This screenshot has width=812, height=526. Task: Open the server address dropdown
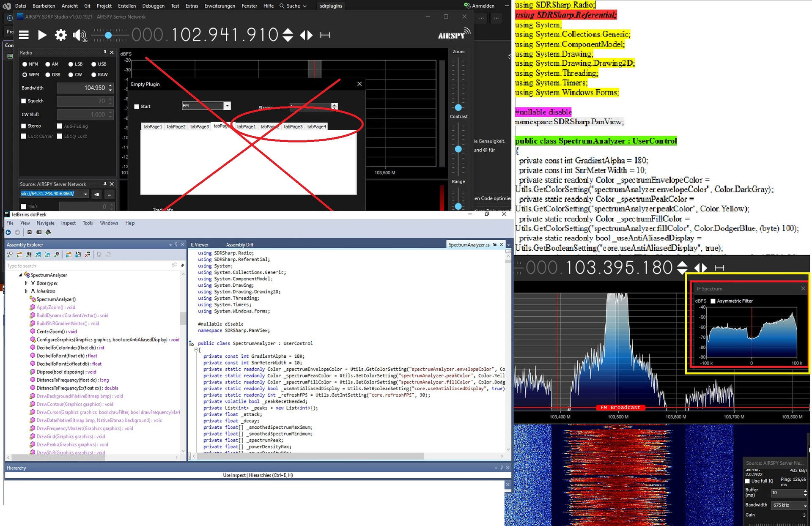pos(85,194)
